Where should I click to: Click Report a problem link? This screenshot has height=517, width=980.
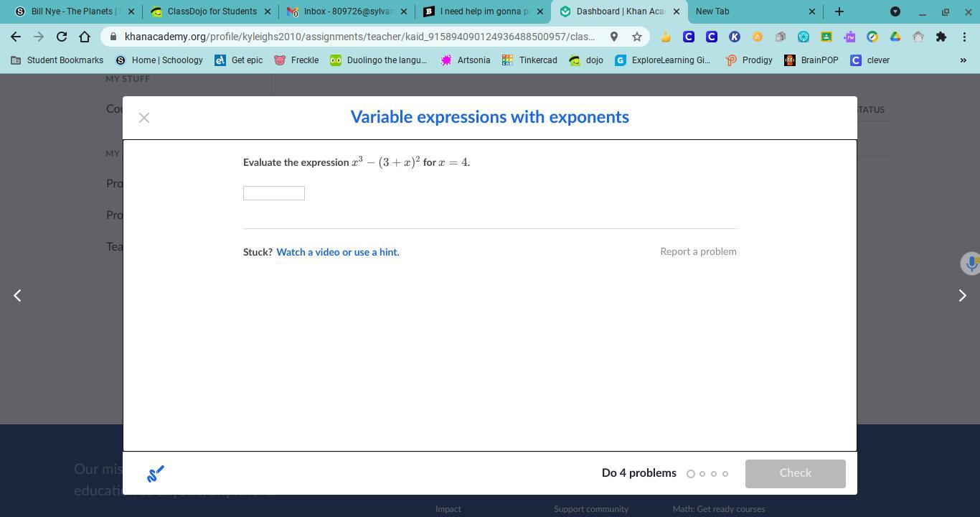[698, 251]
